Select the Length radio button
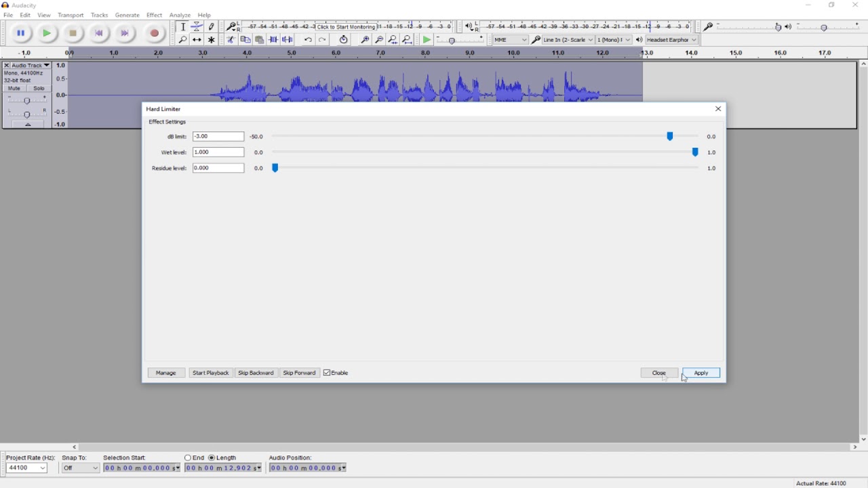 pos(212,457)
